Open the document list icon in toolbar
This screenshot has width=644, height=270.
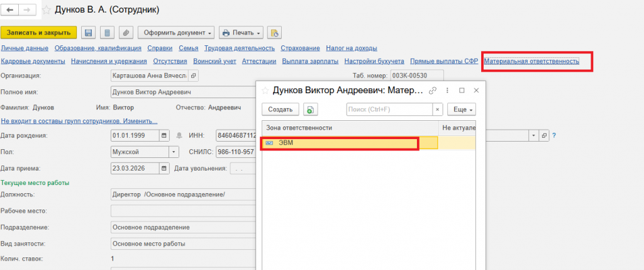(x=107, y=33)
